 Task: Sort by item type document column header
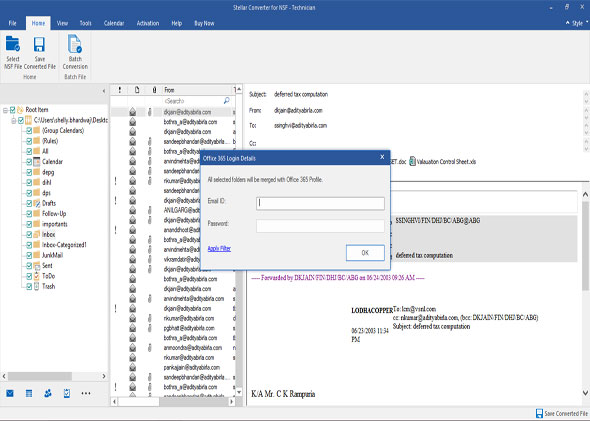coord(137,90)
